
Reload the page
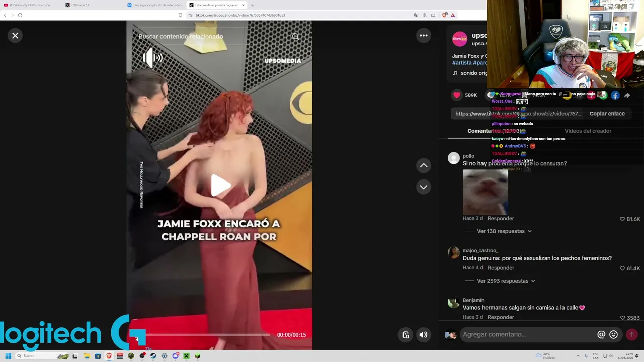pos(20,15)
